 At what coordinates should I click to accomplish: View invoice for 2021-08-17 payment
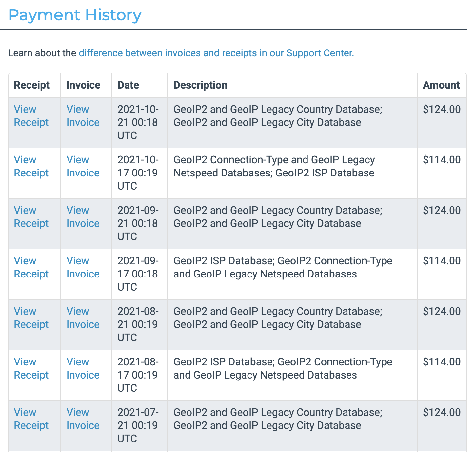point(83,368)
